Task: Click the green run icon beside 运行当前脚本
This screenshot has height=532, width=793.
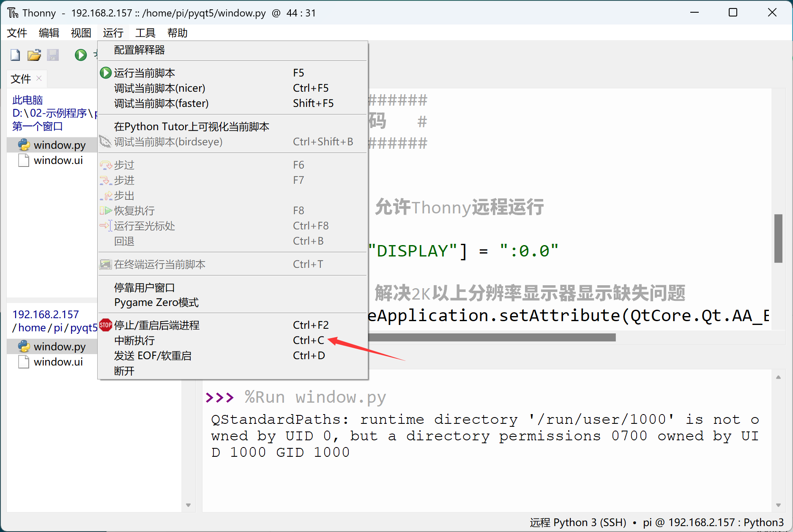Action: tap(106, 73)
